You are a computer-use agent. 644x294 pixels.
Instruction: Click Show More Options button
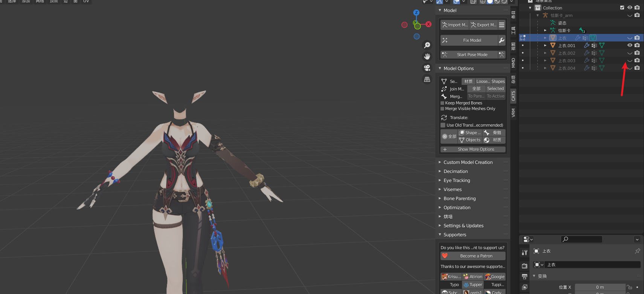point(473,149)
